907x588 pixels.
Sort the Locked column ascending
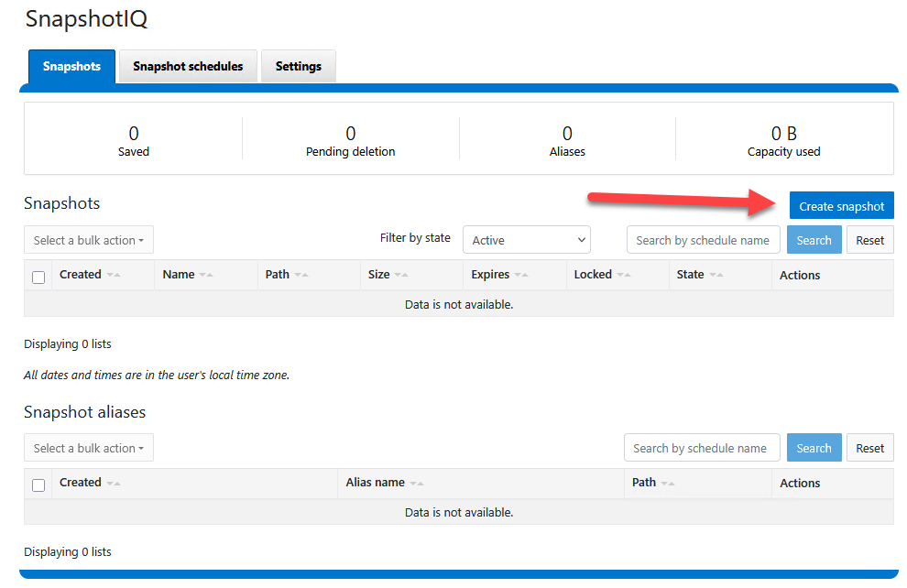[x=629, y=275]
